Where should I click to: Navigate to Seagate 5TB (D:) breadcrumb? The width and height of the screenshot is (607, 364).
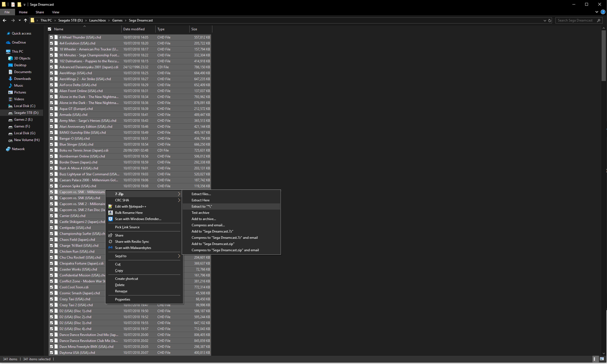point(70,20)
